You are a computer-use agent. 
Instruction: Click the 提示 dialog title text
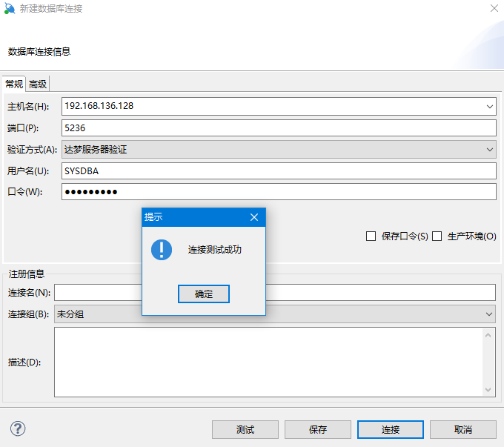coord(153,217)
